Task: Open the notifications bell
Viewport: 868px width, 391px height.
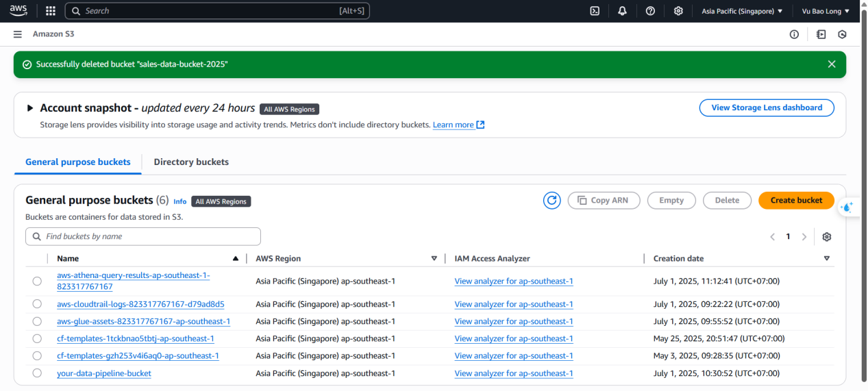Action: 622,11
